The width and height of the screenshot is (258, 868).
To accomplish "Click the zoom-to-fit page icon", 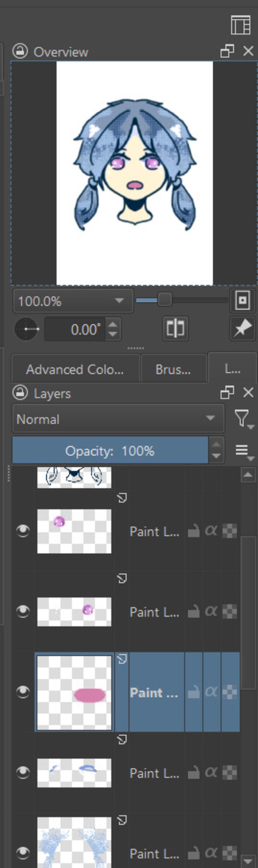I will [x=243, y=300].
